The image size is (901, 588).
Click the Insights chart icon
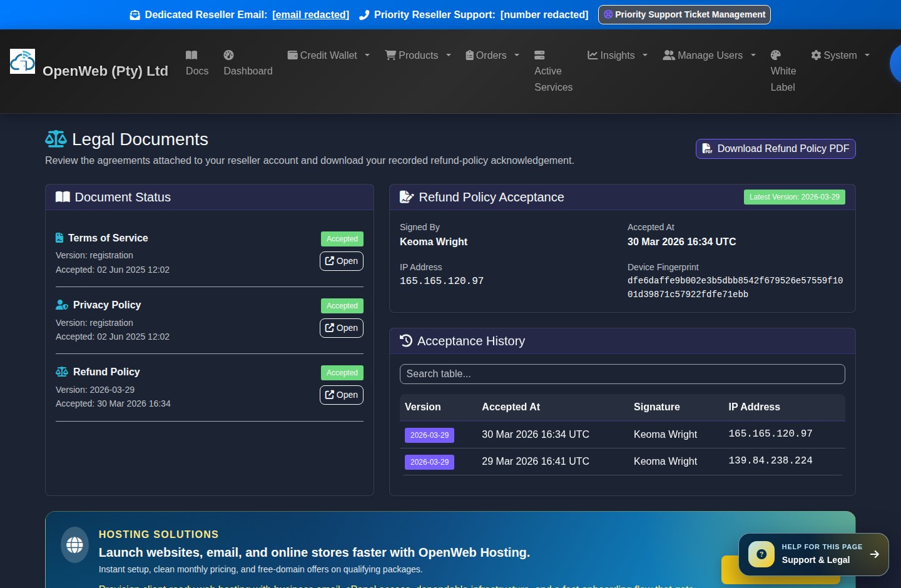593,55
